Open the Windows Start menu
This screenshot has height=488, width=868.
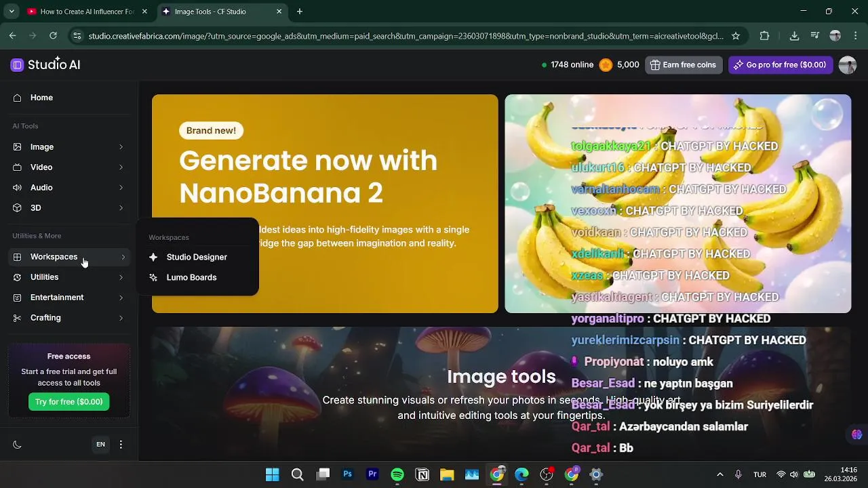273,474
